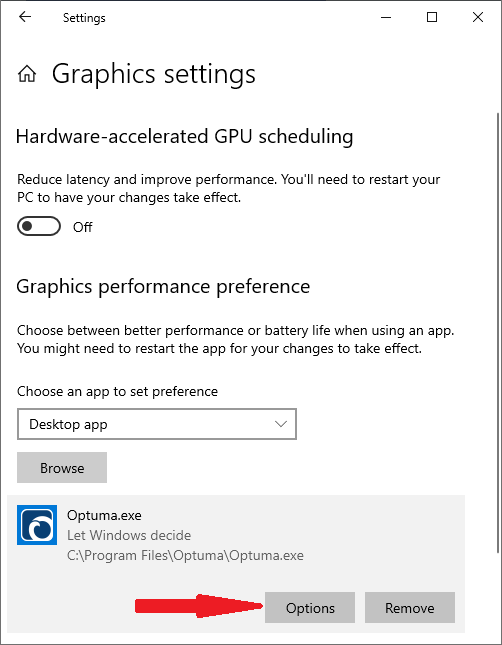Viewport: 502px width, 645px height.
Task: Click the Let Windows decide text
Action: [129, 535]
